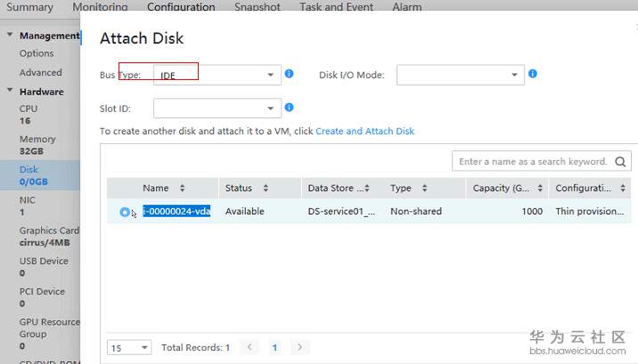The image size is (638, 364).
Task: Click the disk name search field
Action: pyautogui.click(x=532, y=161)
